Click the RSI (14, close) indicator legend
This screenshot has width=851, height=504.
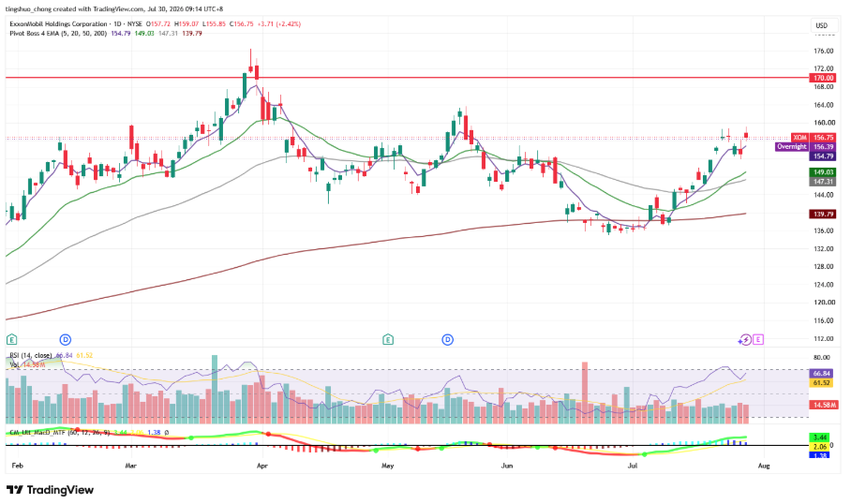(x=31, y=356)
